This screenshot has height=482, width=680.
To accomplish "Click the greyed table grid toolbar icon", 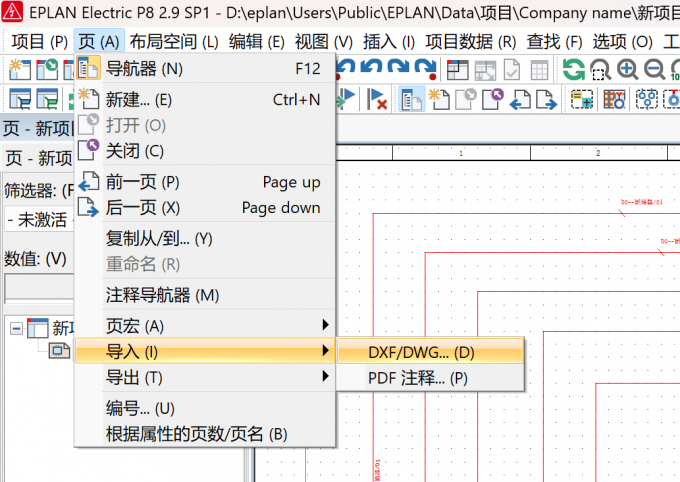I will click(x=539, y=69).
